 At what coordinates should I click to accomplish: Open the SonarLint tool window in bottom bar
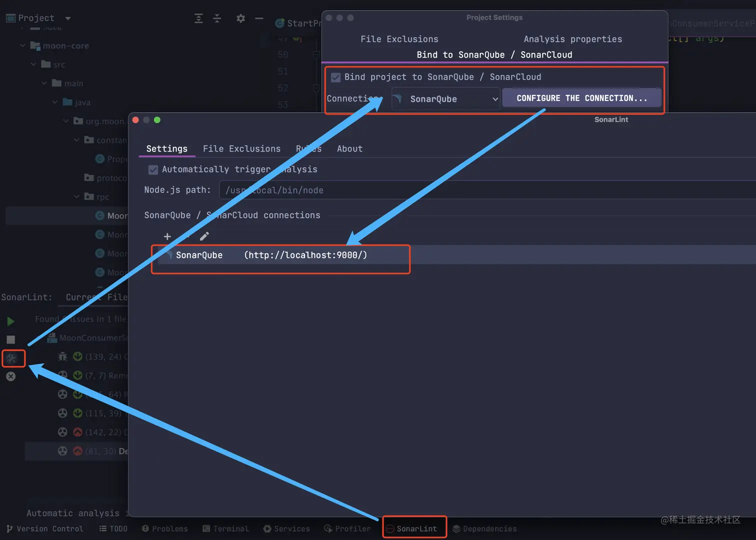point(411,529)
